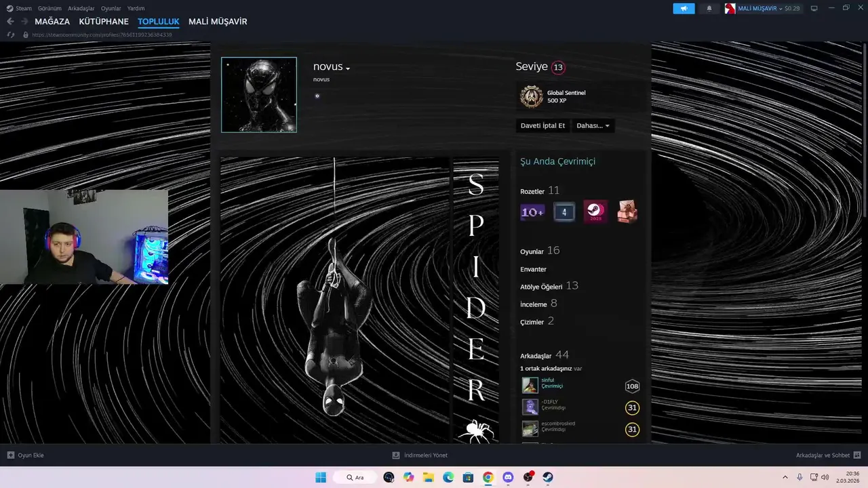This screenshot has height=488, width=868.
Task: Open the MALİ MÜŞAVİR profile tab
Action: (218, 22)
